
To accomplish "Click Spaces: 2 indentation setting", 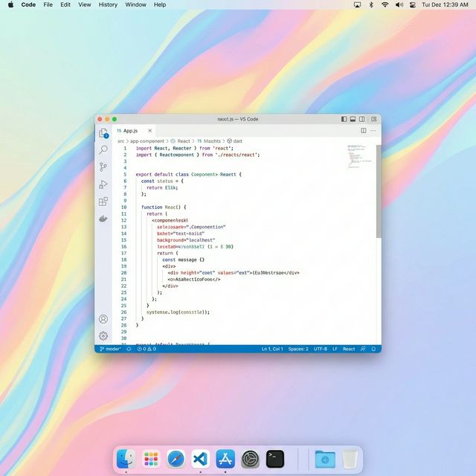I will 298,349.
